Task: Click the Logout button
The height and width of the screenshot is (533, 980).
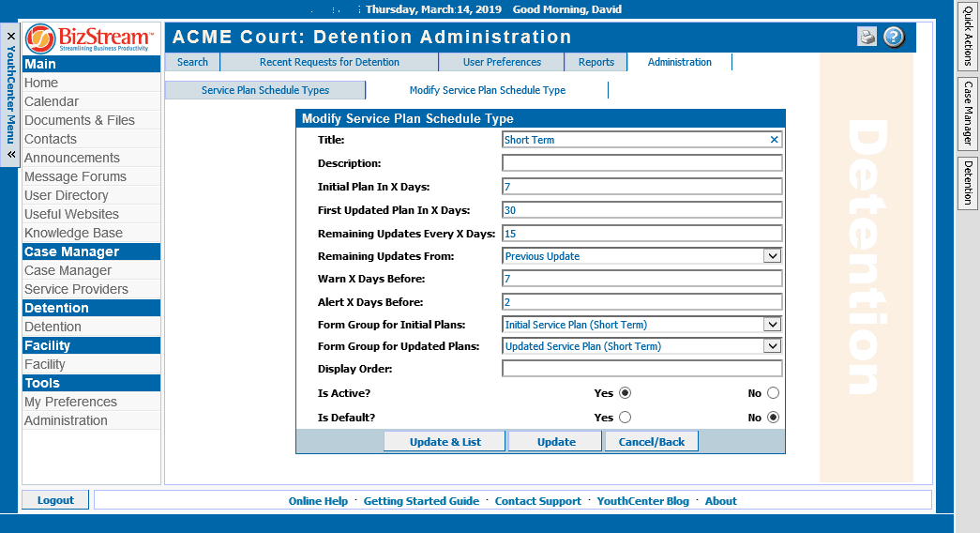Action: tap(55, 500)
